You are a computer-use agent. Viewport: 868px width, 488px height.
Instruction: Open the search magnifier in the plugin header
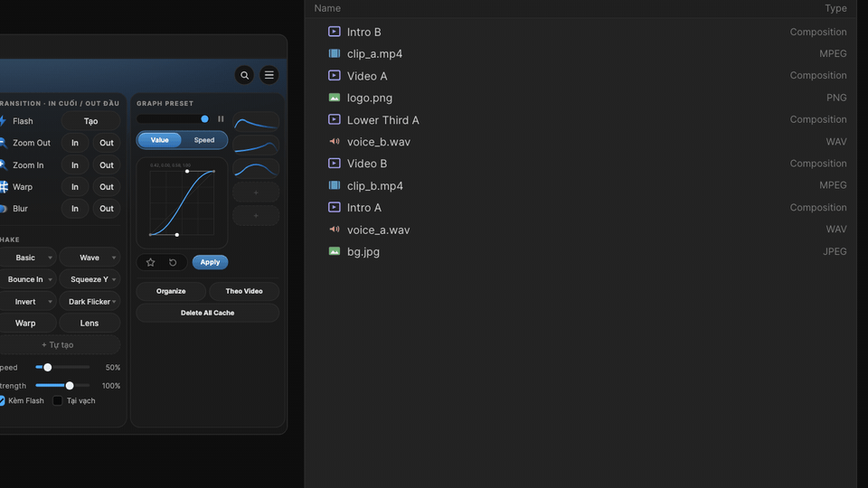point(244,75)
